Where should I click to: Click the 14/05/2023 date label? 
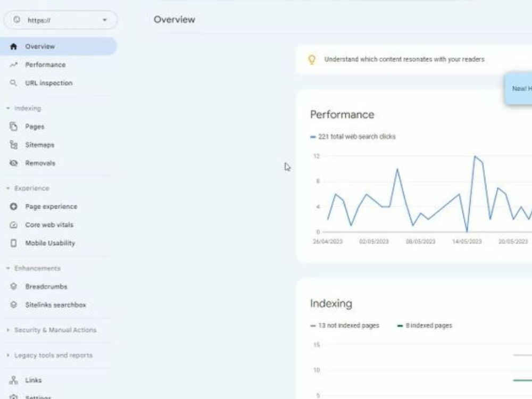(x=467, y=242)
